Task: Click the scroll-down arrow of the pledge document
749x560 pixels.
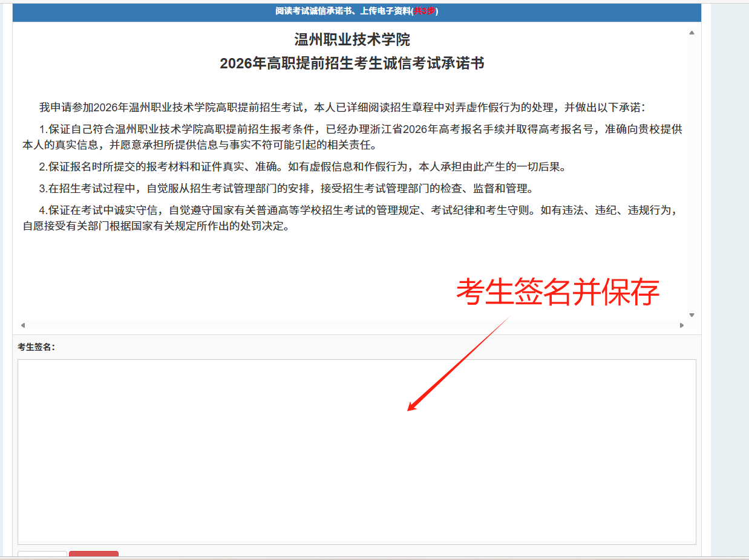Action: [x=692, y=315]
